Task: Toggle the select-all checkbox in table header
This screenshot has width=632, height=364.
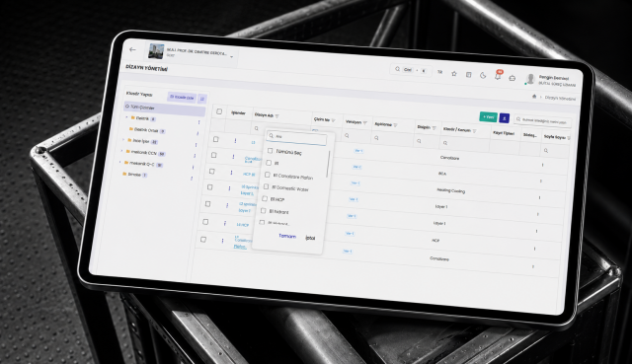Action: click(219, 111)
